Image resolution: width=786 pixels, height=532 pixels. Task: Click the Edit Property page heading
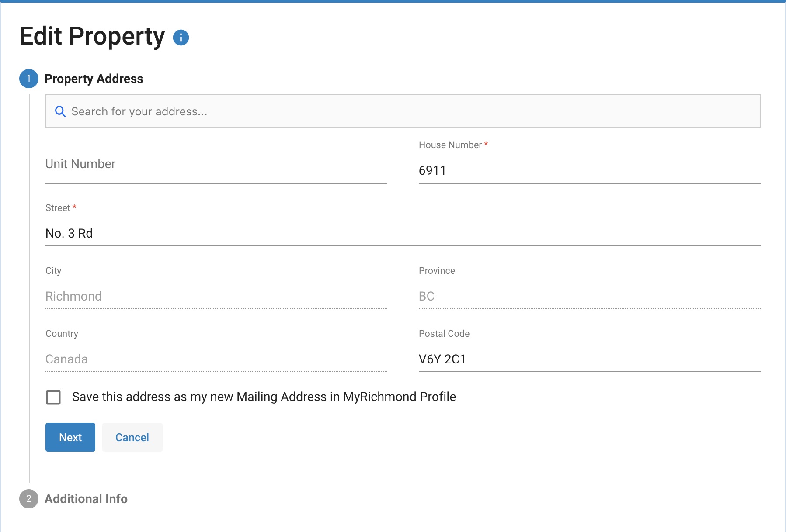pos(92,36)
